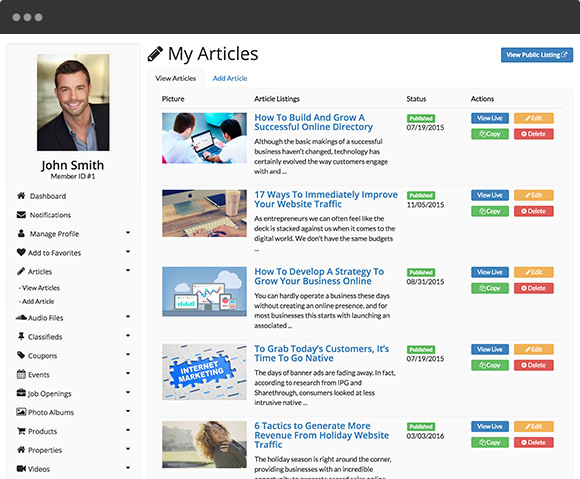580x479 pixels.
Task: Click the Products shopping cart icon
Action: tap(21, 431)
